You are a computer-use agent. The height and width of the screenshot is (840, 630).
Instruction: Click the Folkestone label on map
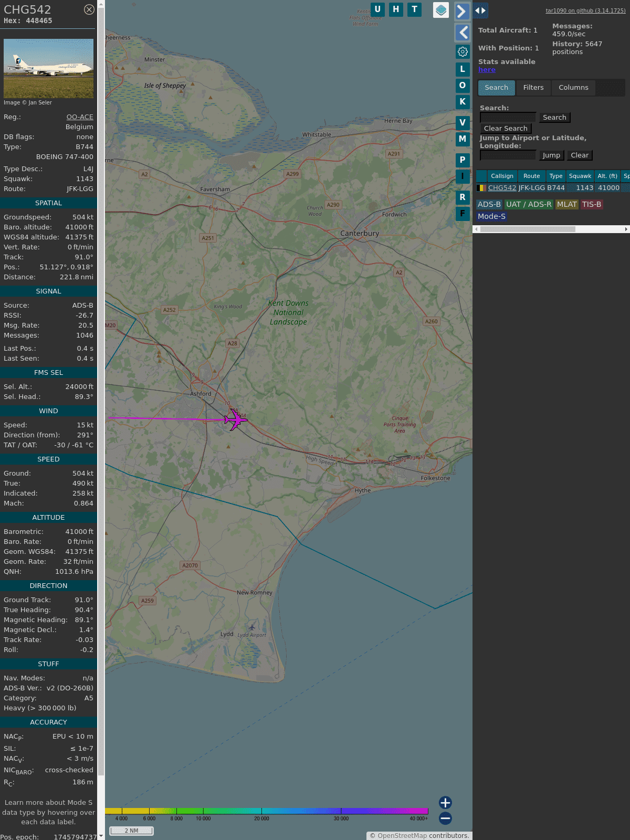tap(435, 478)
